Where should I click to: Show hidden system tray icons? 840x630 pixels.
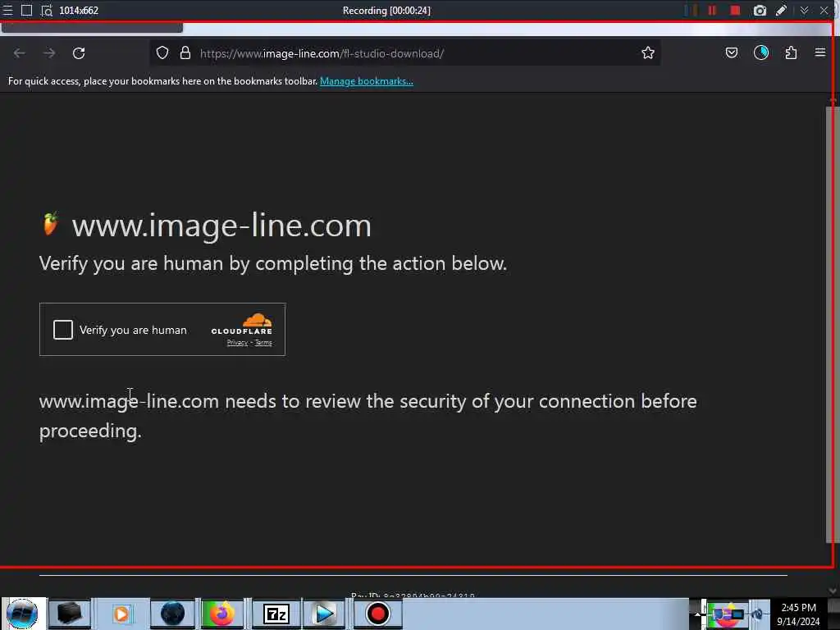[696, 614]
